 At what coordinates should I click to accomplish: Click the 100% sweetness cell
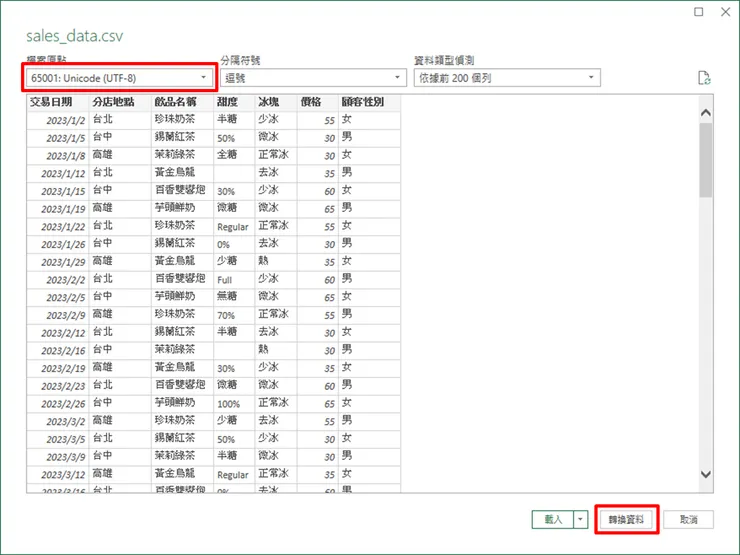(x=234, y=404)
